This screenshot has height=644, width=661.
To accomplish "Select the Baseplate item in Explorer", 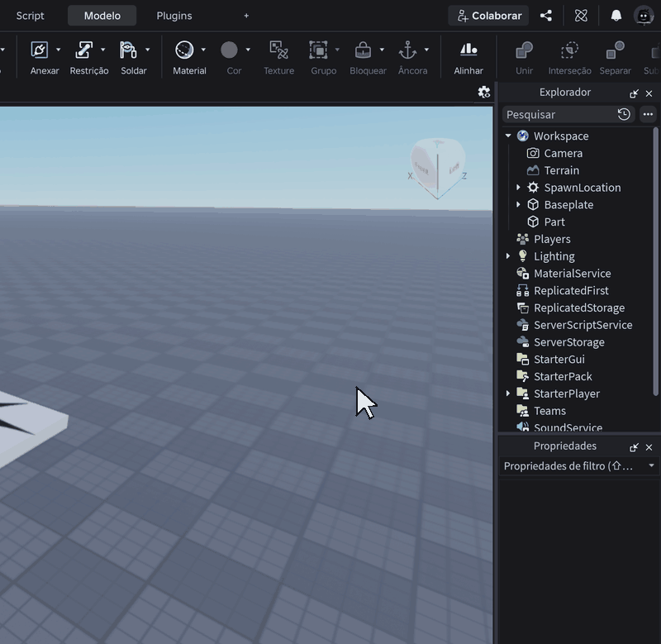I will (568, 204).
